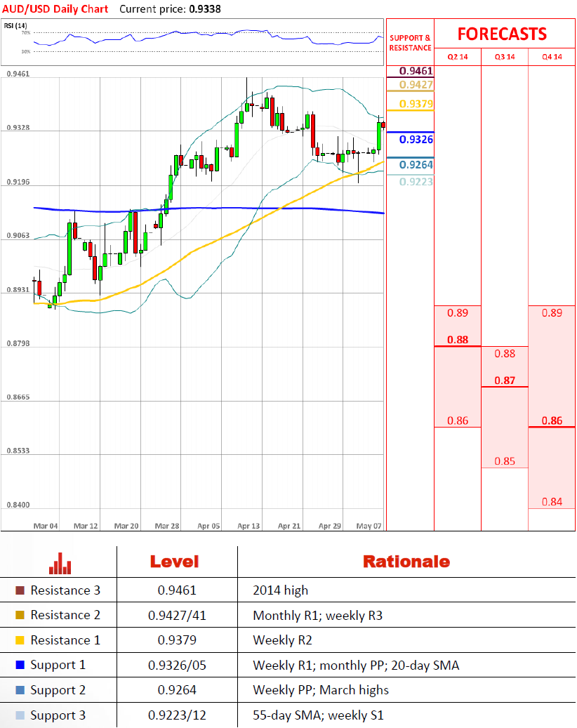
Task: Click the 0.88 value in Q3 14 column
Action: coord(505,354)
